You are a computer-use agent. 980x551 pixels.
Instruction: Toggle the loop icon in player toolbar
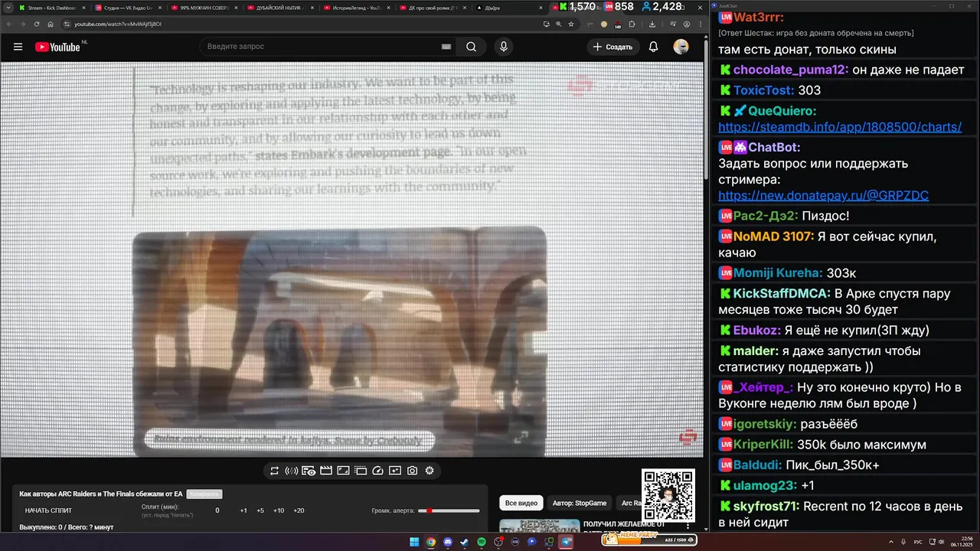point(274,471)
